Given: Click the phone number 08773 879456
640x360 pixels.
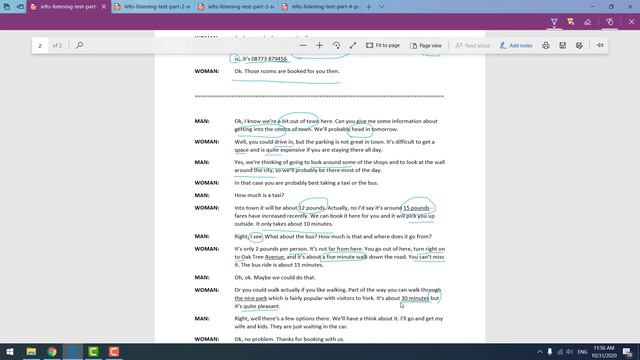Looking at the screenshot, I should (x=269, y=59).
